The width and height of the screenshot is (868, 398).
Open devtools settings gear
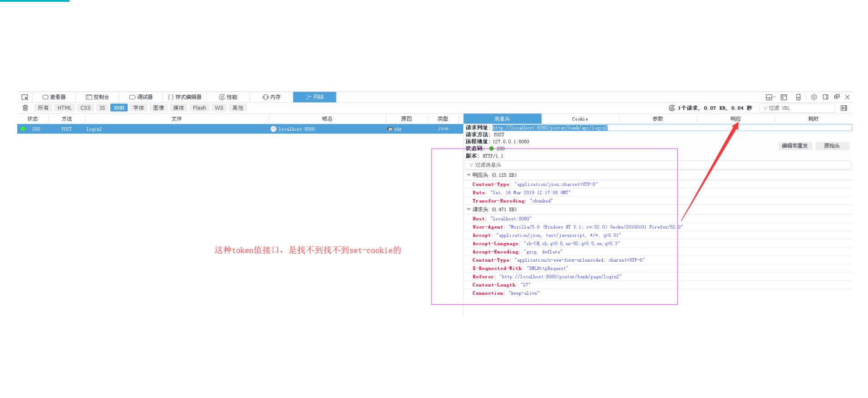point(814,97)
